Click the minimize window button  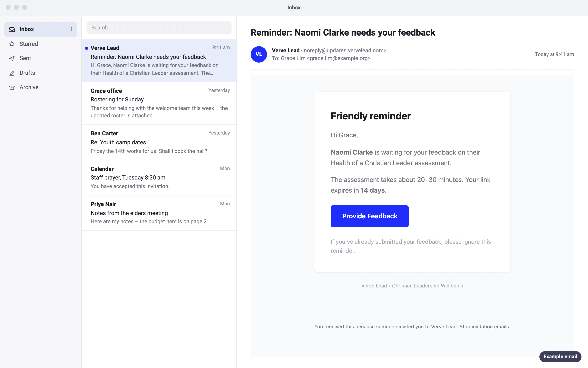[16, 7]
